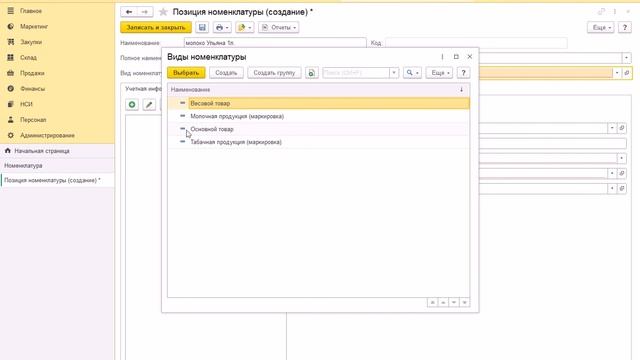
Task: Open the printer icon menu
Action: pos(222,27)
